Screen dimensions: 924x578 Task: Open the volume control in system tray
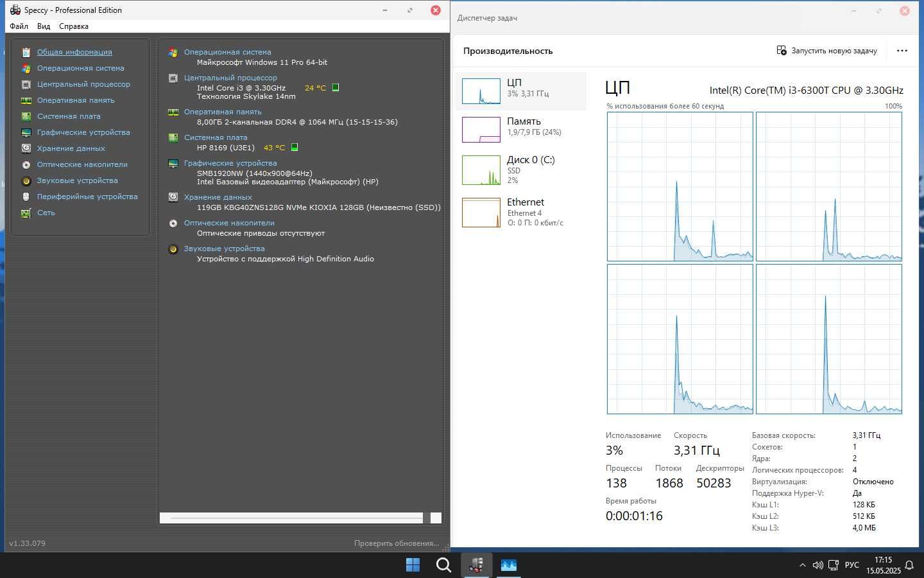click(x=817, y=565)
